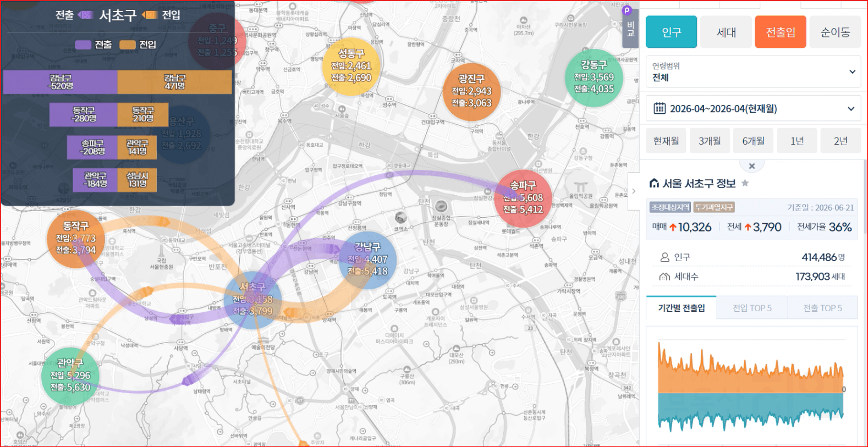The width and height of the screenshot is (868, 447).
Task: Click the purple 전출 arrow icon beside 서초구 title
Action: pyautogui.click(x=85, y=15)
